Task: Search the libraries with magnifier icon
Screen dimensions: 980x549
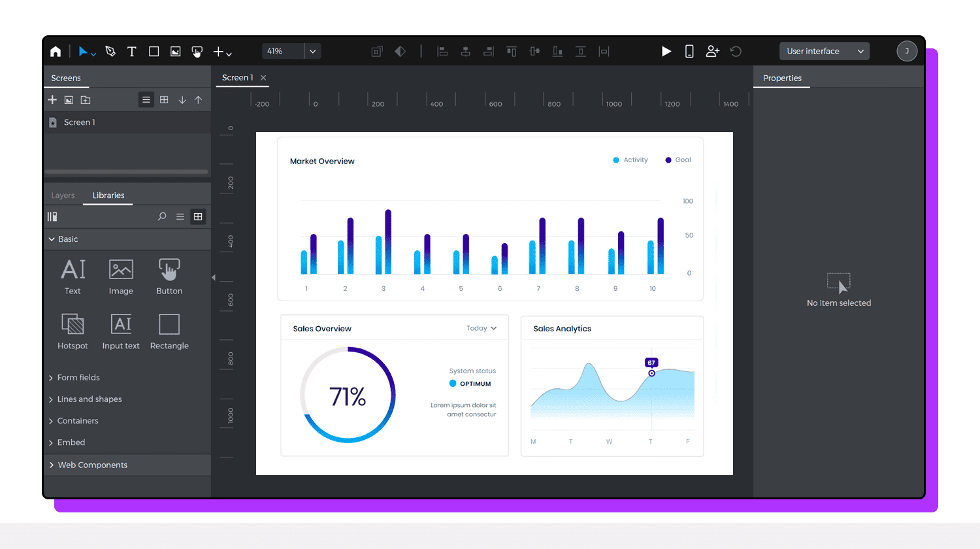Action: point(162,216)
